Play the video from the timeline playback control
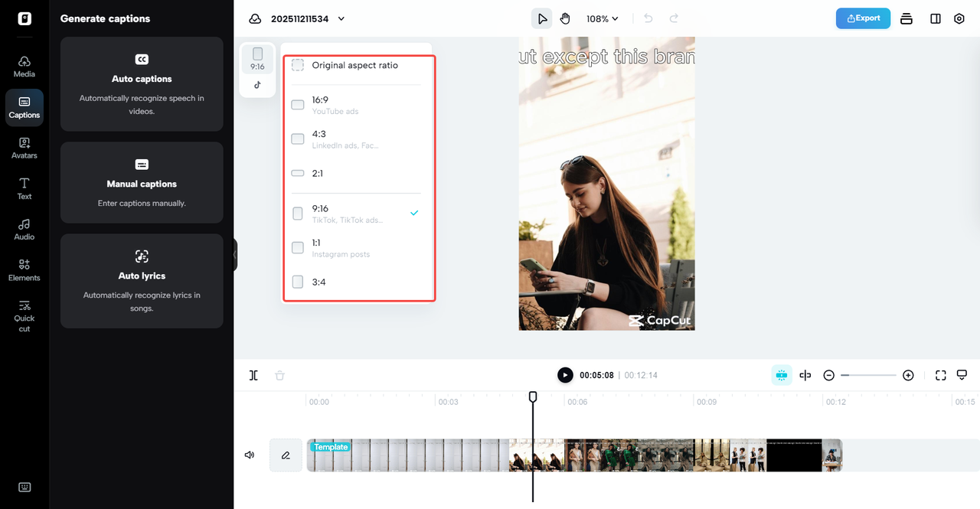Image resolution: width=980 pixels, height=509 pixels. (565, 375)
